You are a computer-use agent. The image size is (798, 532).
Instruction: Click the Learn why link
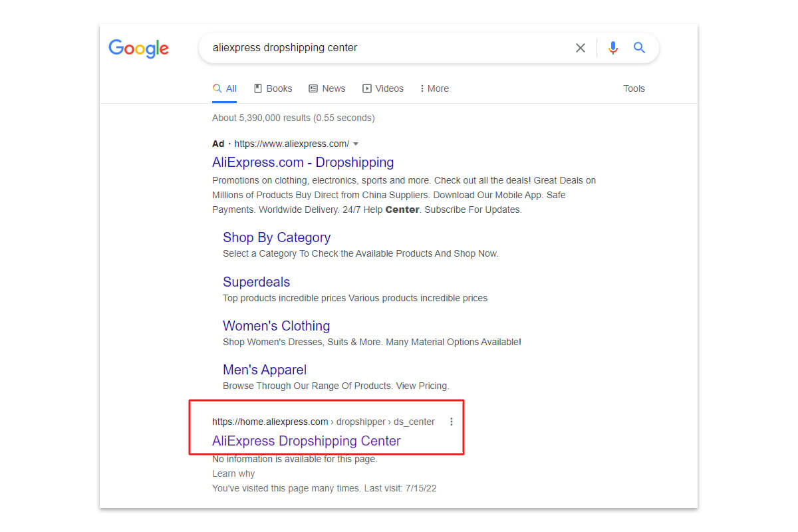[x=233, y=473]
